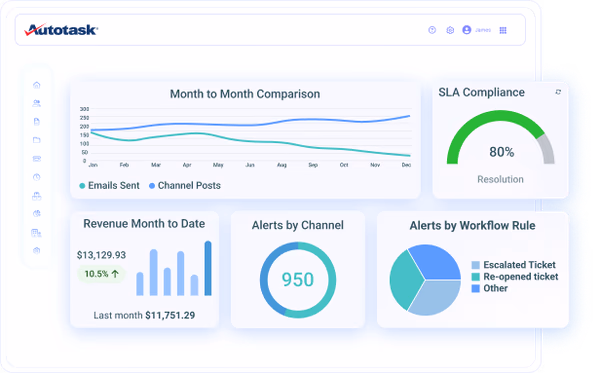The image size is (600, 373).
Task: Click the $13,129.93 revenue value
Action: (101, 255)
